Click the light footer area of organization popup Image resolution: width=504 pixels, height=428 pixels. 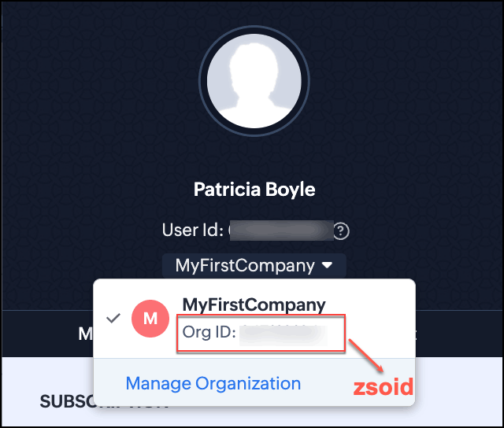point(254,382)
